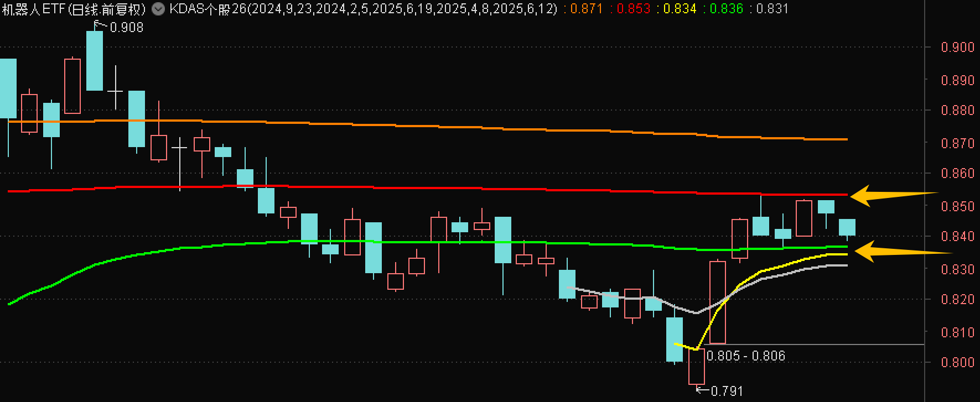The image size is (980, 402).
Task: Click price axis label 0.830
Action: (x=958, y=269)
